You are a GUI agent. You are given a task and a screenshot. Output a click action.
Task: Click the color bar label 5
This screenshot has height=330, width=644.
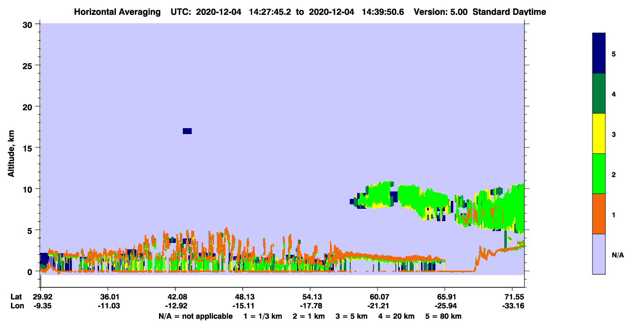pyautogui.click(x=614, y=53)
